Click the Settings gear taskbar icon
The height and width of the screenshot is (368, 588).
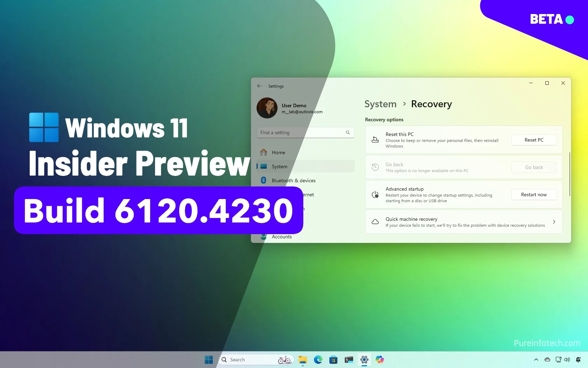(x=364, y=360)
